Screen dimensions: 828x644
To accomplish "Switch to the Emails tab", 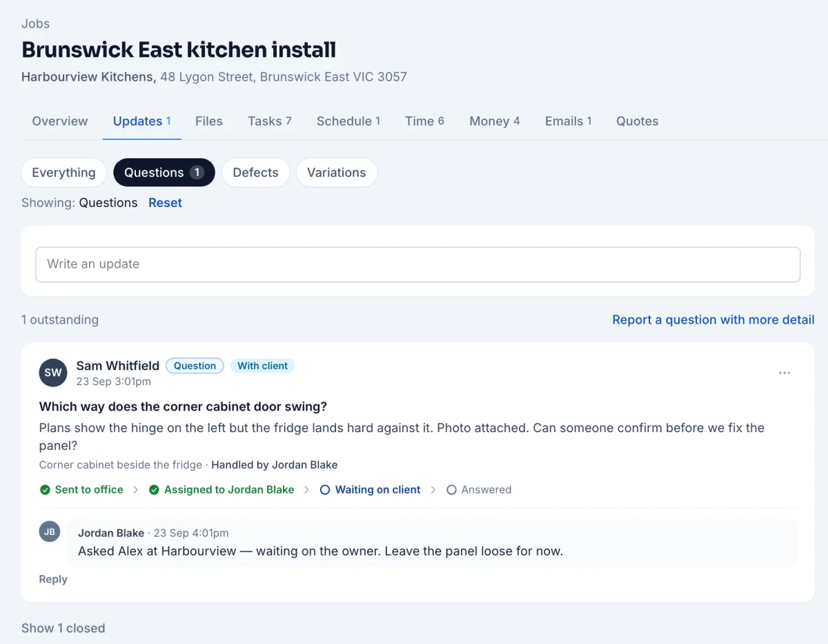I will (569, 121).
